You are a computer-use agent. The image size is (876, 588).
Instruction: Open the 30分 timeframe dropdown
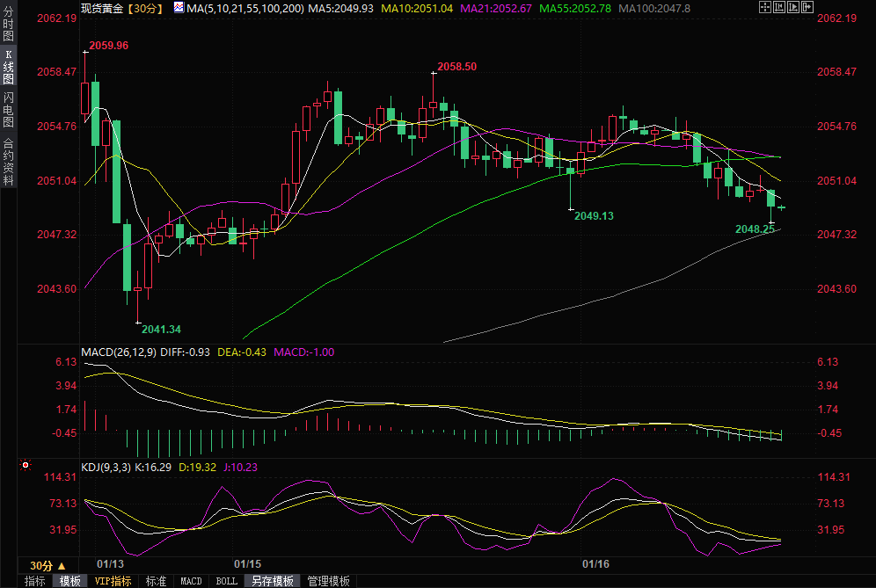[47, 564]
